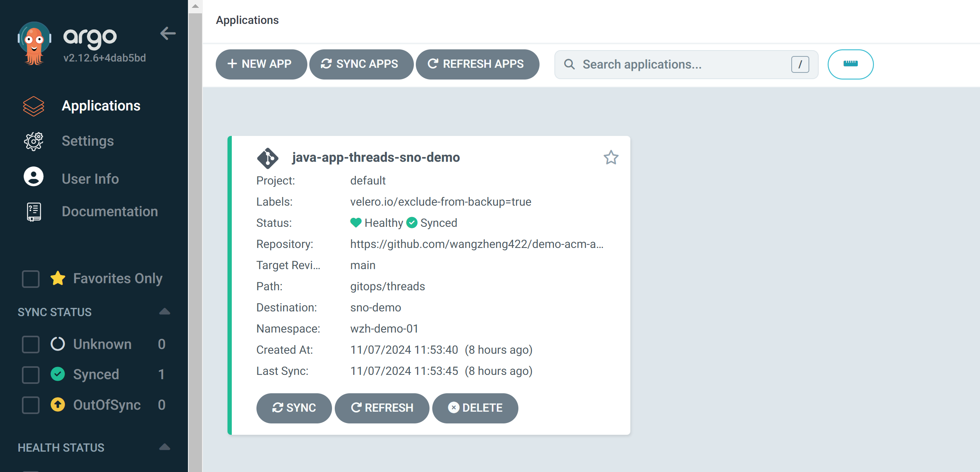Favorite java-app-threads-sno-demo with the star icon

coord(610,158)
